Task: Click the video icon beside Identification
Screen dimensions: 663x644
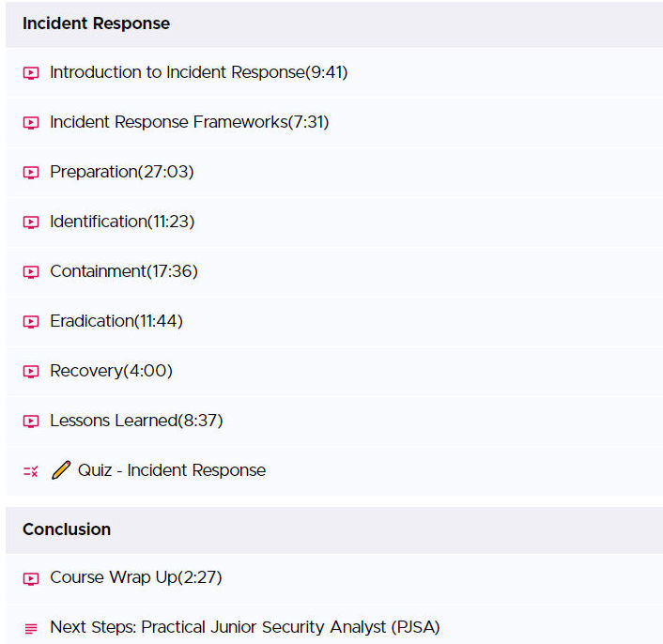Action: pyautogui.click(x=31, y=222)
